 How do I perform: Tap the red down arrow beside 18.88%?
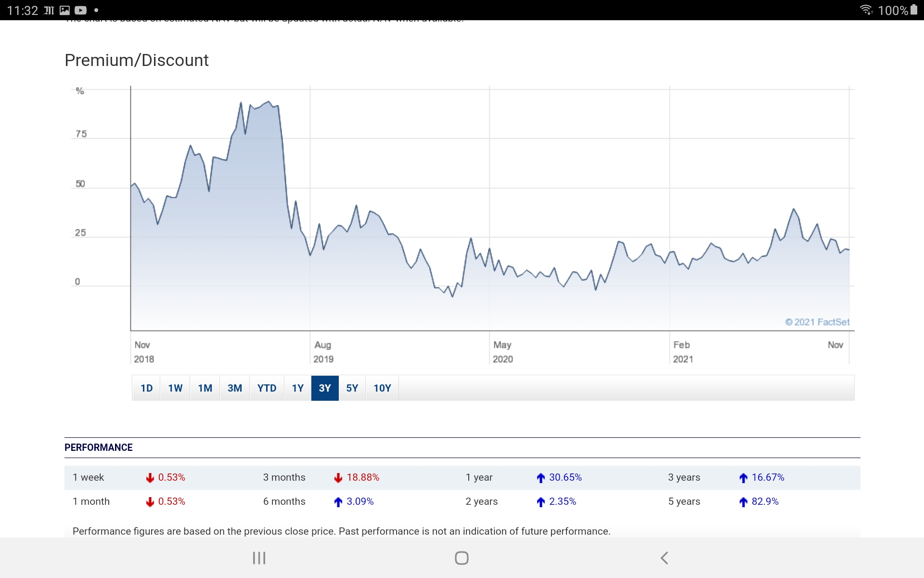pos(338,477)
